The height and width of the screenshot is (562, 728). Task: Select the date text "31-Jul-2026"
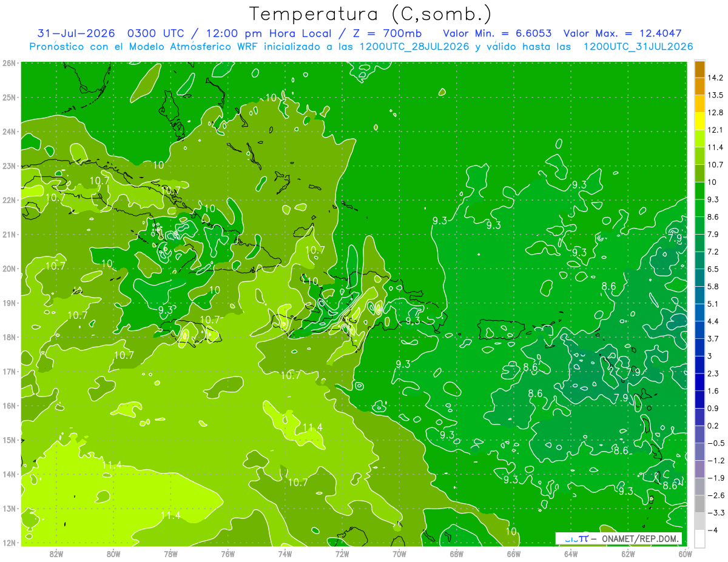(x=75, y=33)
